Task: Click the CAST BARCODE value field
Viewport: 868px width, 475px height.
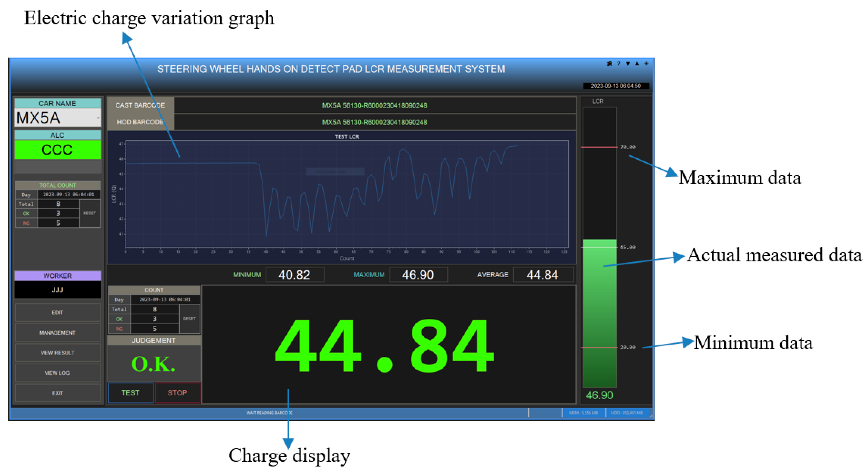Action: tap(374, 106)
